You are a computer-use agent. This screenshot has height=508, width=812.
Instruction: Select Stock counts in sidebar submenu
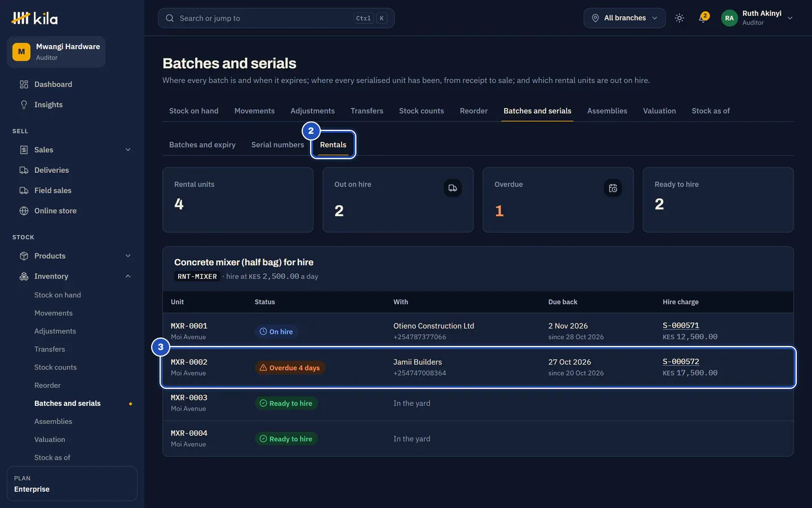pyautogui.click(x=55, y=367)
